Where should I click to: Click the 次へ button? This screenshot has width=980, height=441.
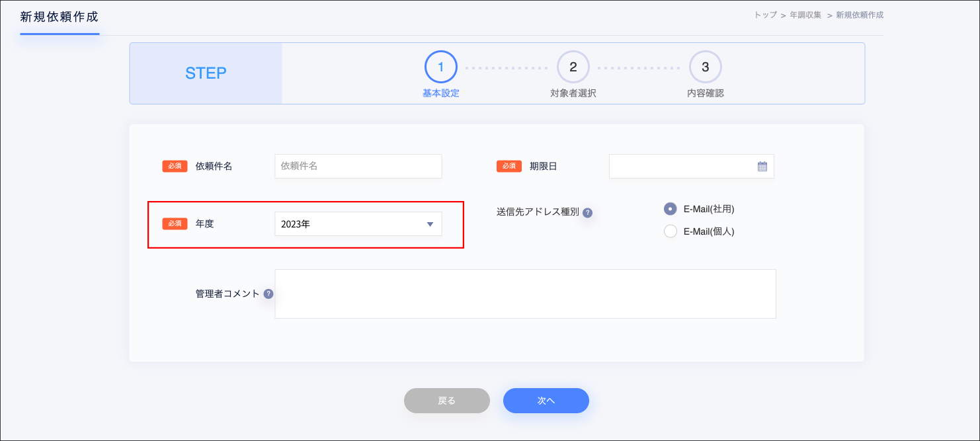tap(546, 401)
